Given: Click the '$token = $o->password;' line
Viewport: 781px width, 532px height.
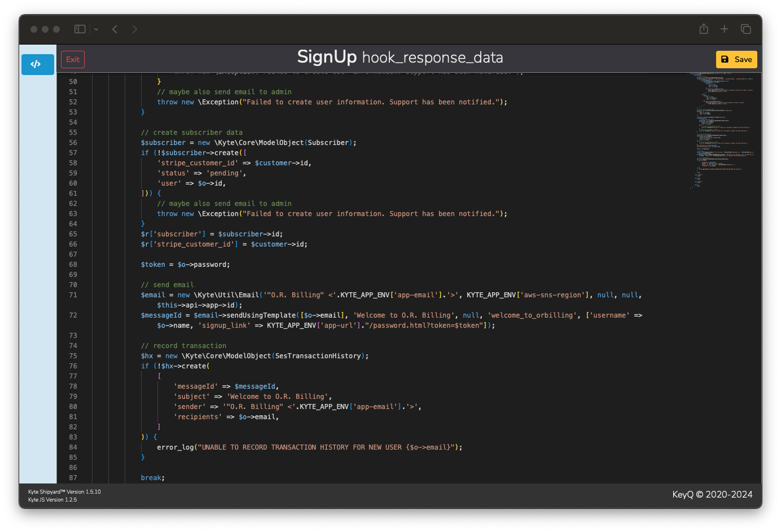Looking at the screenshot, I should pyautogui.click(x=186, y=265).
